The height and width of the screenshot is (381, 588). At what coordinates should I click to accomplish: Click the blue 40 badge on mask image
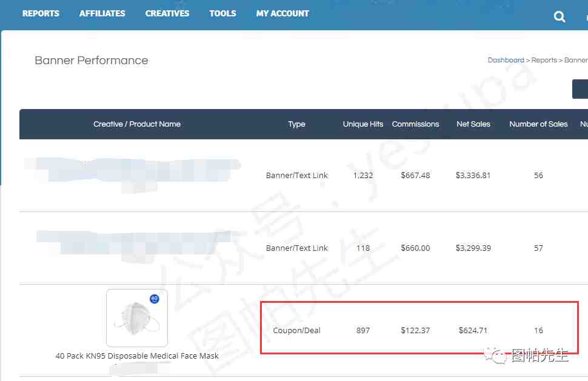pyautogui.click(x=154, y=299)
